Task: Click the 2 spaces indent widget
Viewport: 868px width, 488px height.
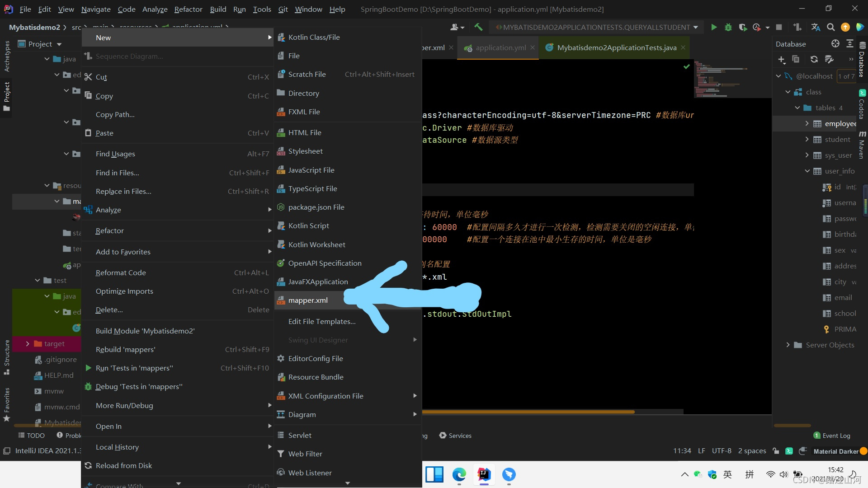Action: 752,450
